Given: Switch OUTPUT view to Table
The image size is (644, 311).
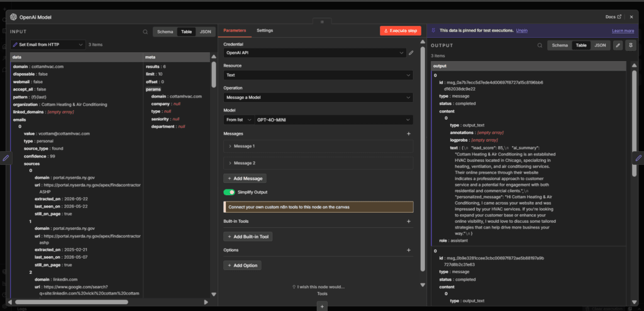Looking at the screenshot, I should pyautogui.click(x=581, y=45).
